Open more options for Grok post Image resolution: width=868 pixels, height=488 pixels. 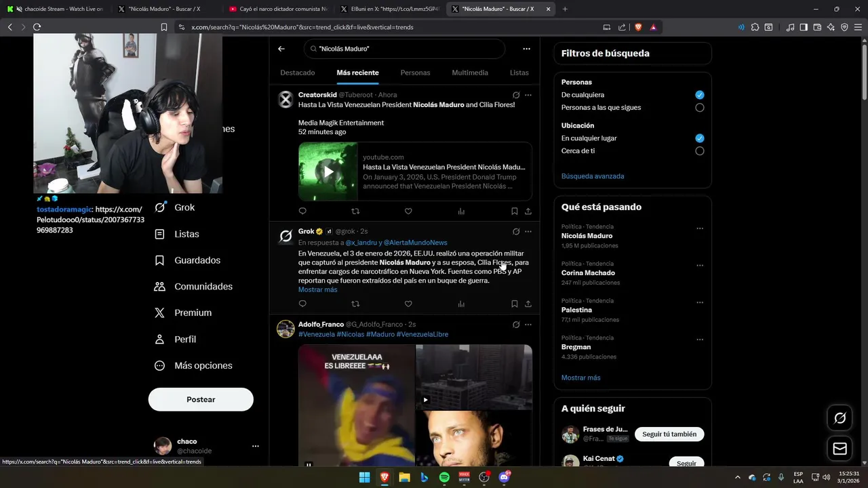tap(528, 231)
